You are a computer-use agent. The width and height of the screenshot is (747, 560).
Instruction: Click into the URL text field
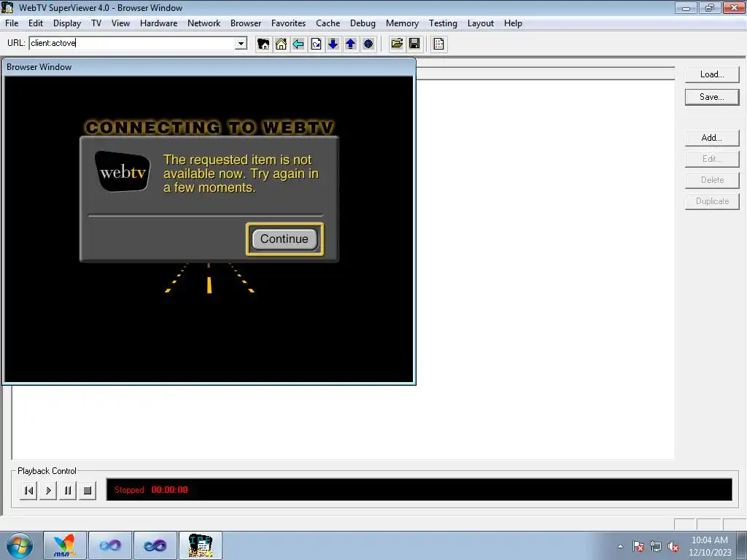[x=133, y=43]
